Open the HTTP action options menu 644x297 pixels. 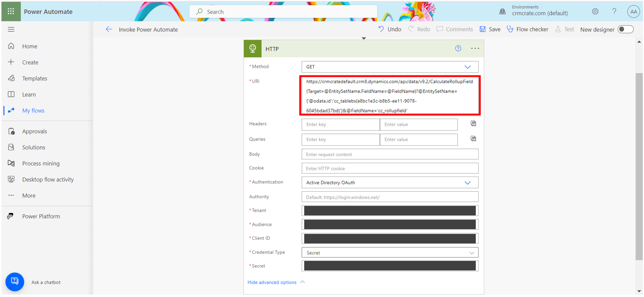point(475,48)
